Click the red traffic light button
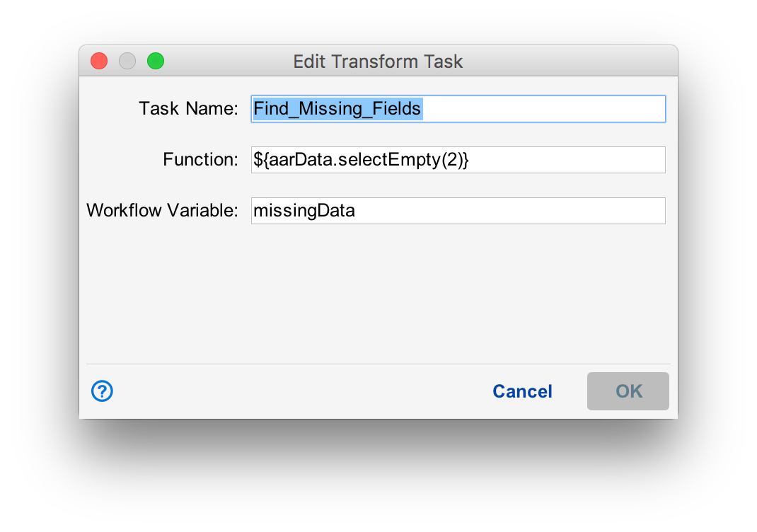Image resolution: width=757 pixels, height=532 pixels. (98, 61)
